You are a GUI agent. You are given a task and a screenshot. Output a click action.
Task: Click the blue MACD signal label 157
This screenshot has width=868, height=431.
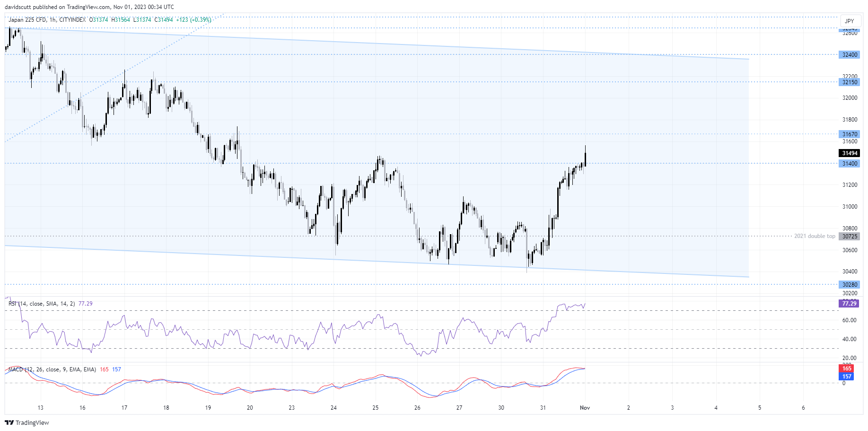coord(847,377)
